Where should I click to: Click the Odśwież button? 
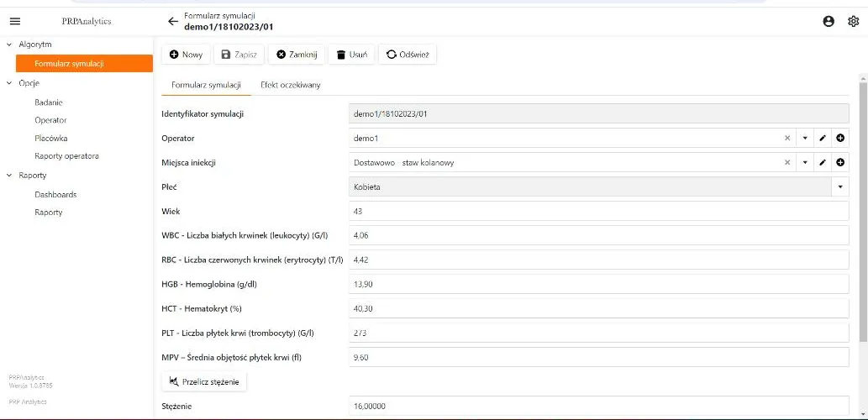[x=408, y=55]
